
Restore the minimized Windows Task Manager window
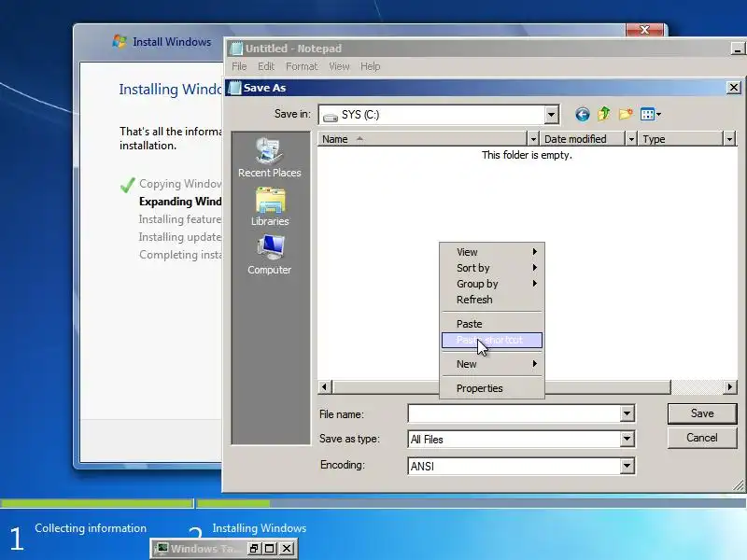coord(254,549)
